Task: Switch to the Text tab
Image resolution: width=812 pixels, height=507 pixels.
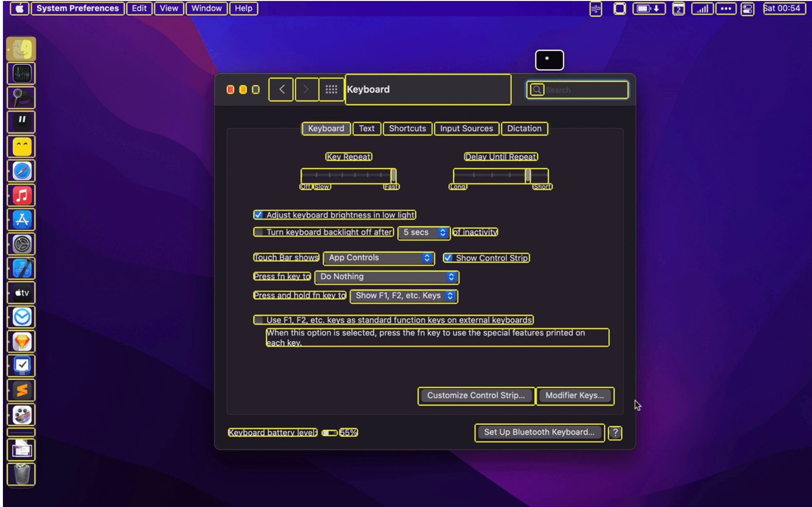Action: coord(367,129)
